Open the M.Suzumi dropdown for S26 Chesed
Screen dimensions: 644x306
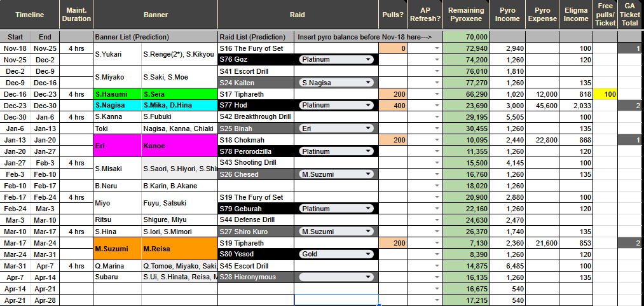(x=336, y=174)
